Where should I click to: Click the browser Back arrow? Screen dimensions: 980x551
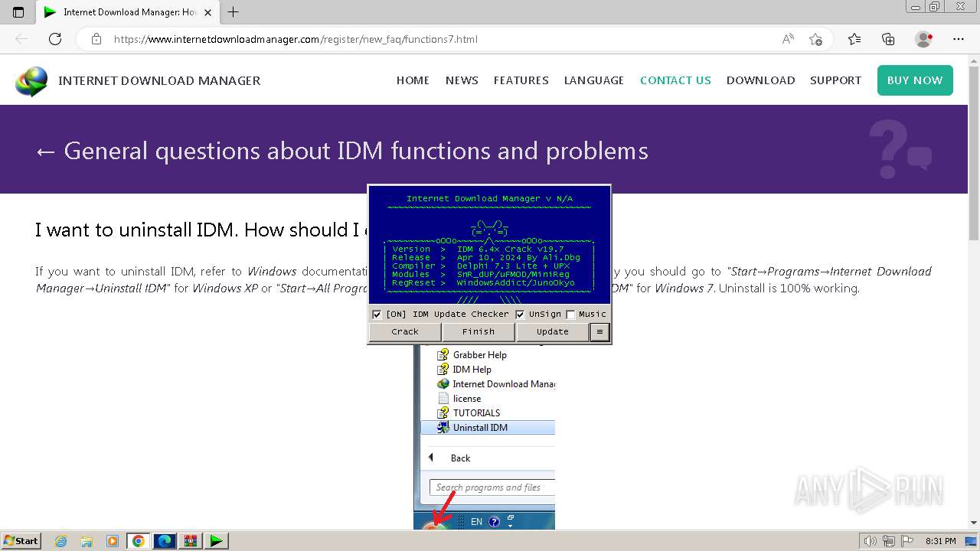click(21, 39)
